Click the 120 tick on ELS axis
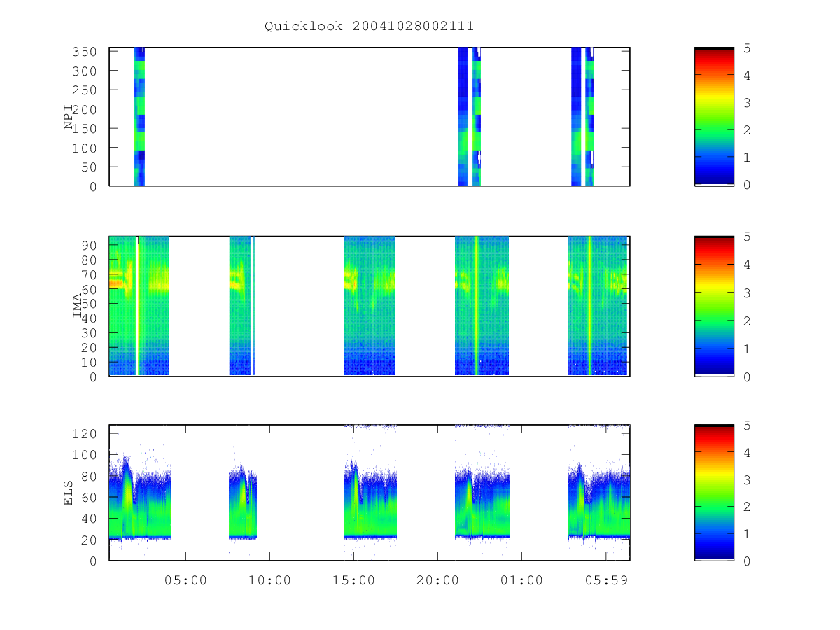 (x=84, y=434)
